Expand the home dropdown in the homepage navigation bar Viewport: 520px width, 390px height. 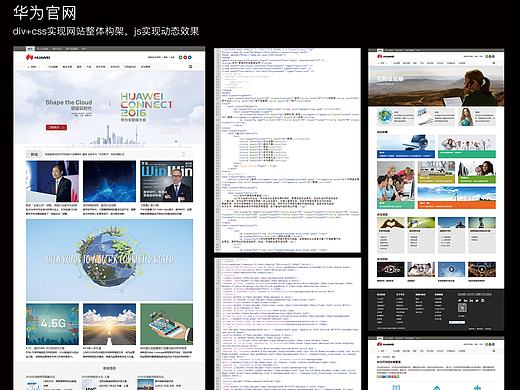click(34, 67)
